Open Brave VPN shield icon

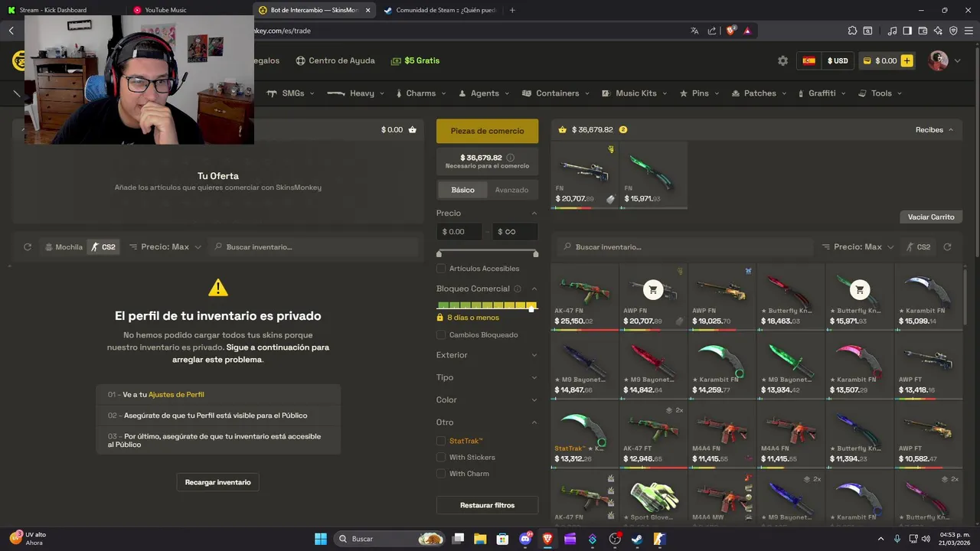coord(953,31)
